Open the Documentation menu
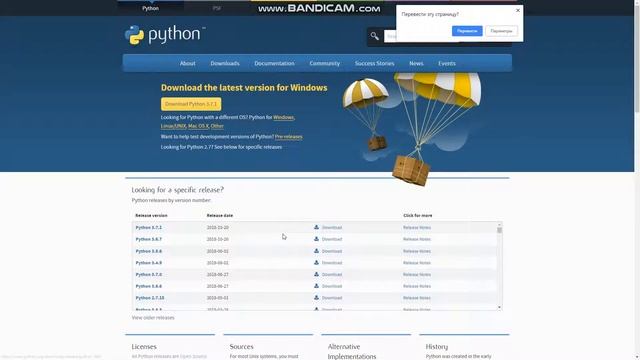This screenshot has height=360, width=640. pos(274,63)
